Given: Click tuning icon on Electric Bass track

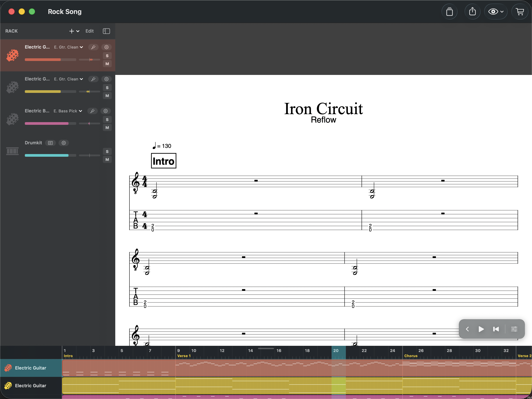Looking at the screenshot, I should 92,111.
